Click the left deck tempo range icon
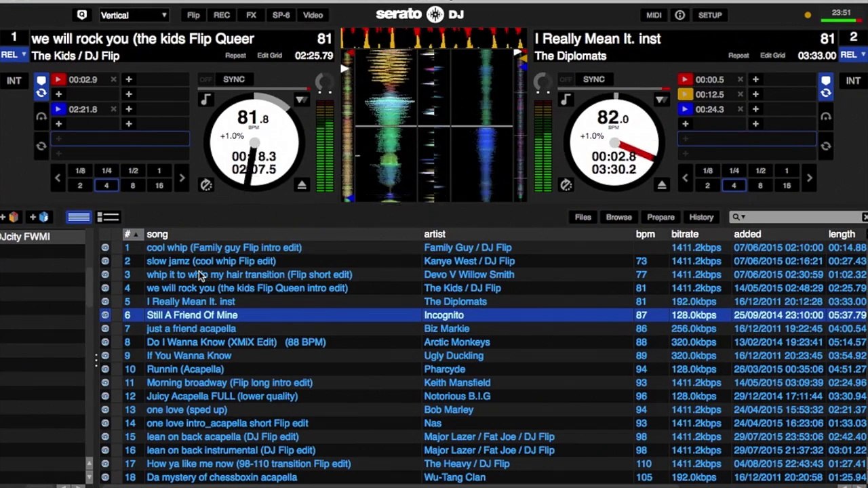 coord(300,100)
